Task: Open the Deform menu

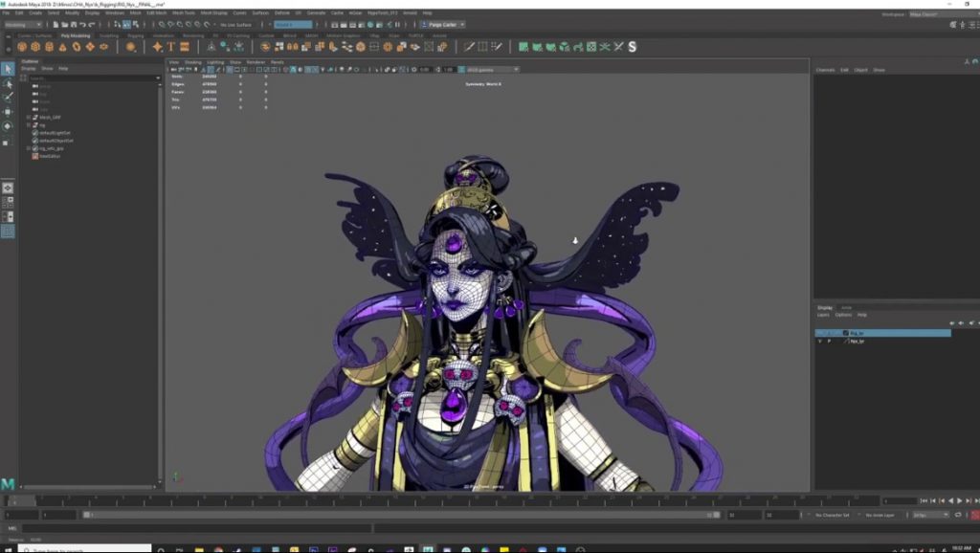Action: coord(282,12)
